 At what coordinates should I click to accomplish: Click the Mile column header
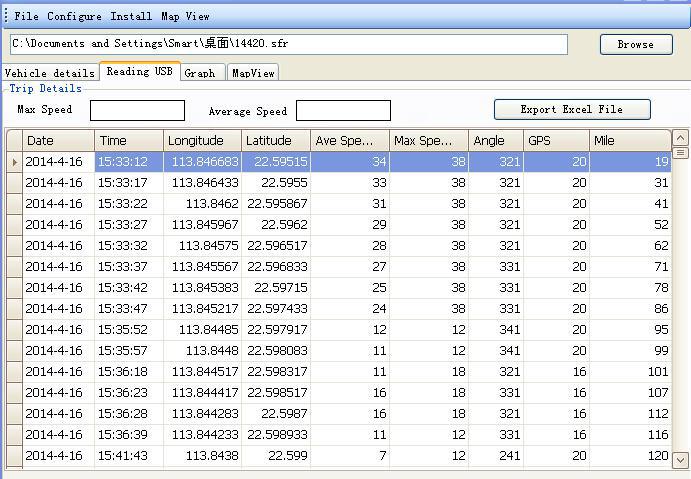tap(629, 141)
